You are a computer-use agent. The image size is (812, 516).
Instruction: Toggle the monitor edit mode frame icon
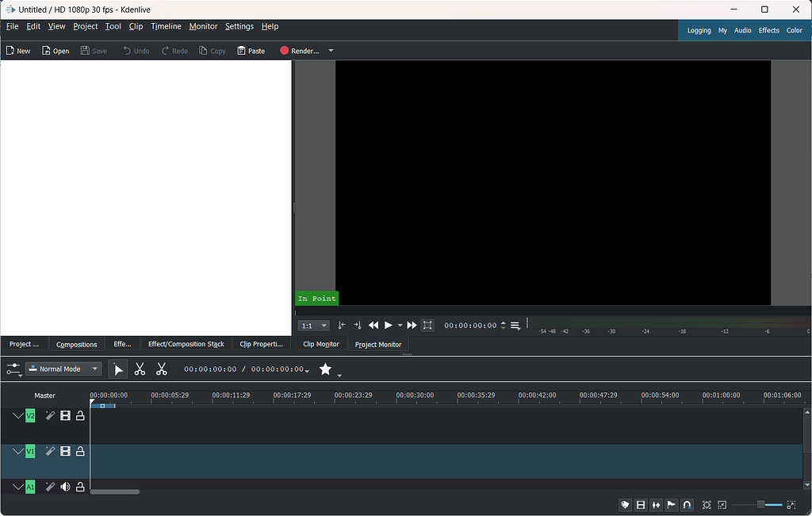tap(427, 326)
